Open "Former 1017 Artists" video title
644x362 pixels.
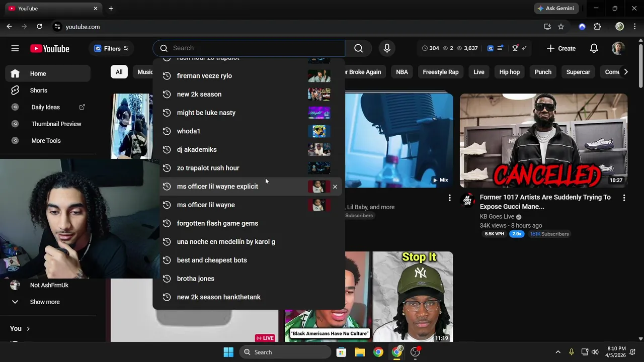[x=545, y=202]
